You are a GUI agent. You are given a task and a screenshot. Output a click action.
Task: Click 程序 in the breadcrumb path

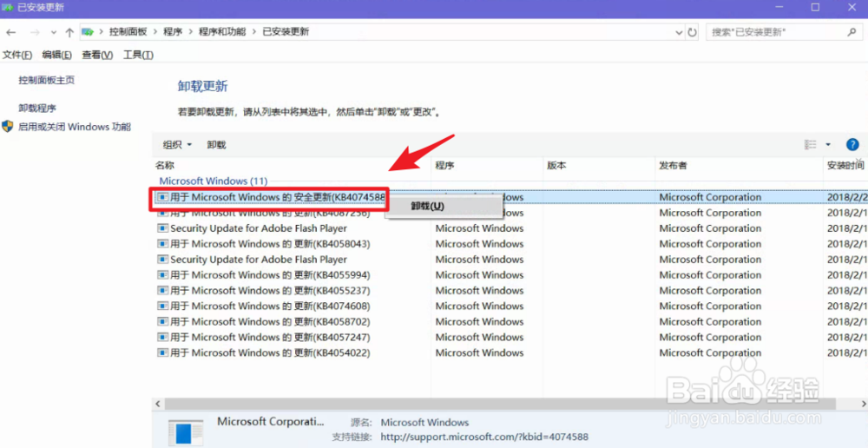coord(173,32)
